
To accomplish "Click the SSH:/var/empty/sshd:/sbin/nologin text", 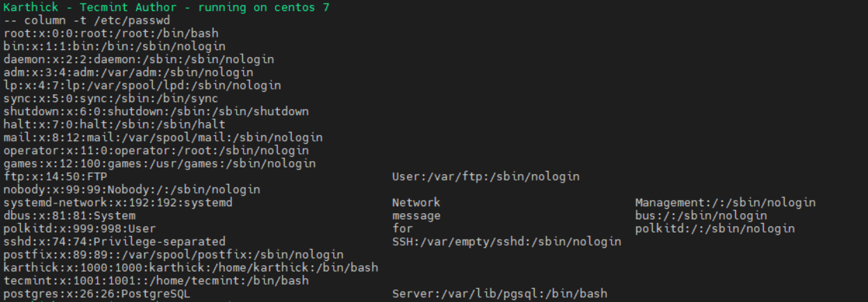I will click(506, 242).
